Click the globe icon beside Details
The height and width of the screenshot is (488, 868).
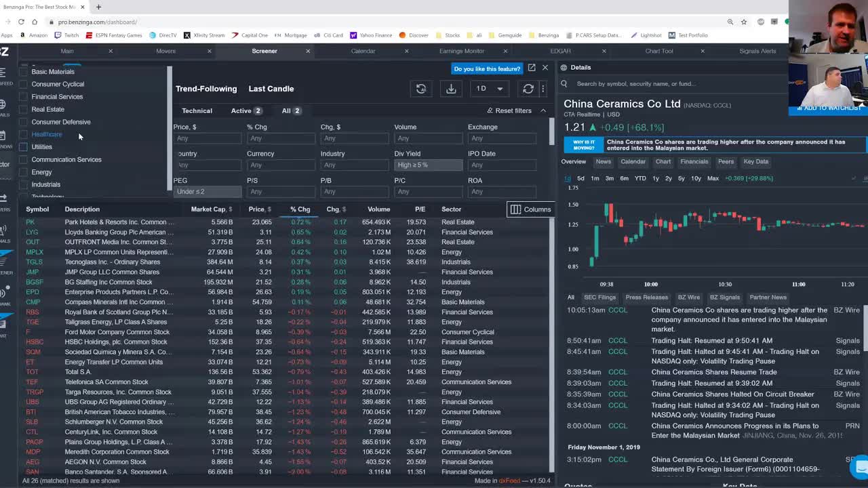click(564, 68)
